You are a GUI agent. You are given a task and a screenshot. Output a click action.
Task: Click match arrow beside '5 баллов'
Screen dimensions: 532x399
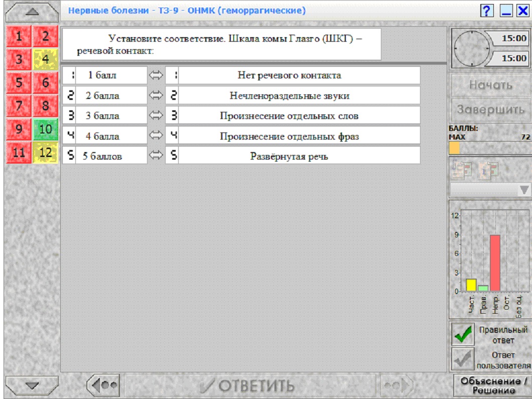tap(156, 156)
